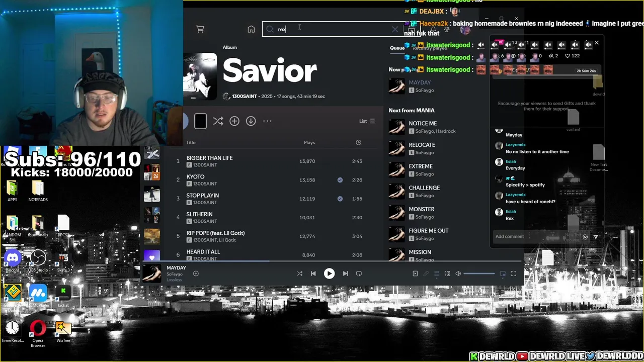Select track BIGGER THAN LIFE
The width and height of the screenshot is (644, 362).
pos(209,158)
